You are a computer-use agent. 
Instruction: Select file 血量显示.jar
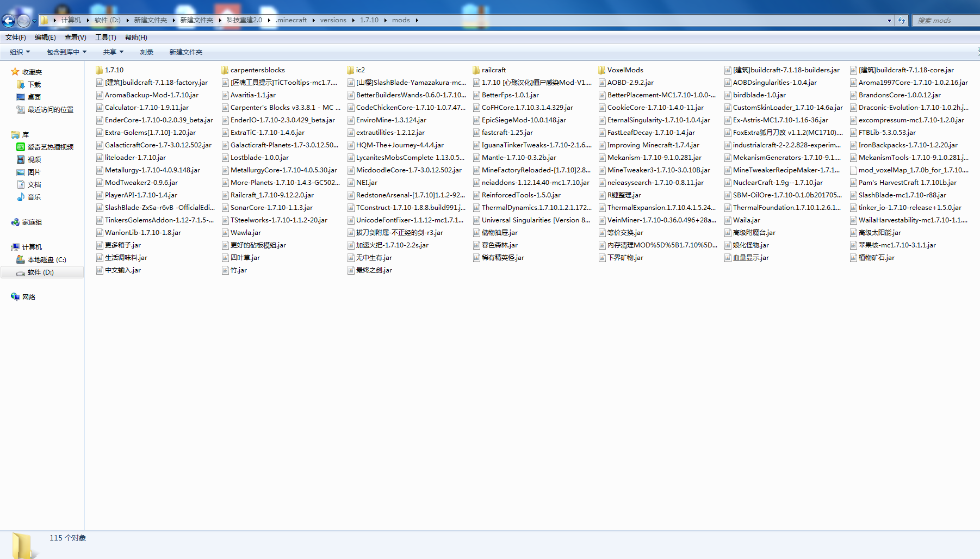pyautogui.click(x=747, y=258)
